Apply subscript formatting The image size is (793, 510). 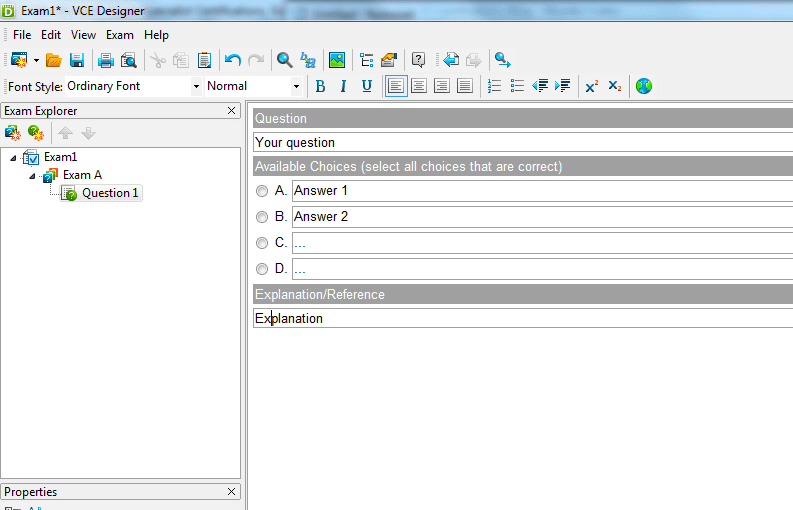[614, 86]
